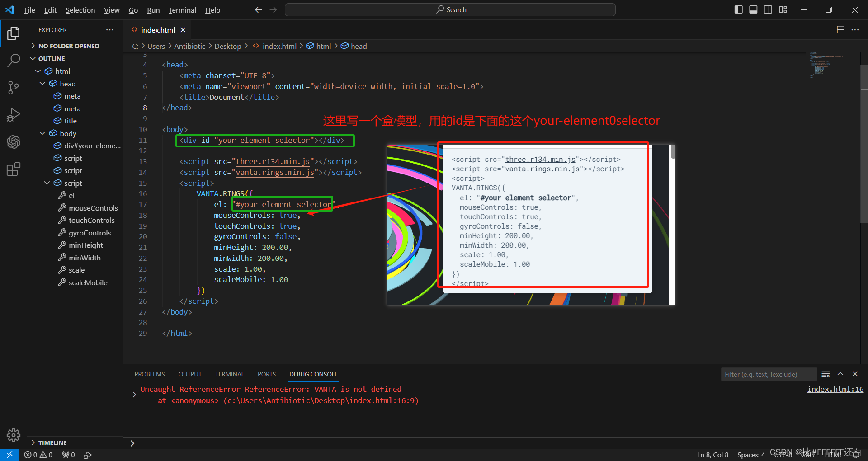Open the Source Control view
868x461 pixels.
coord(14,88)
